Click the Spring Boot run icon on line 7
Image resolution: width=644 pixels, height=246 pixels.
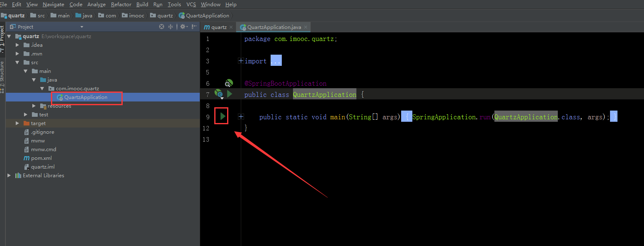click(x=230, y=94)
